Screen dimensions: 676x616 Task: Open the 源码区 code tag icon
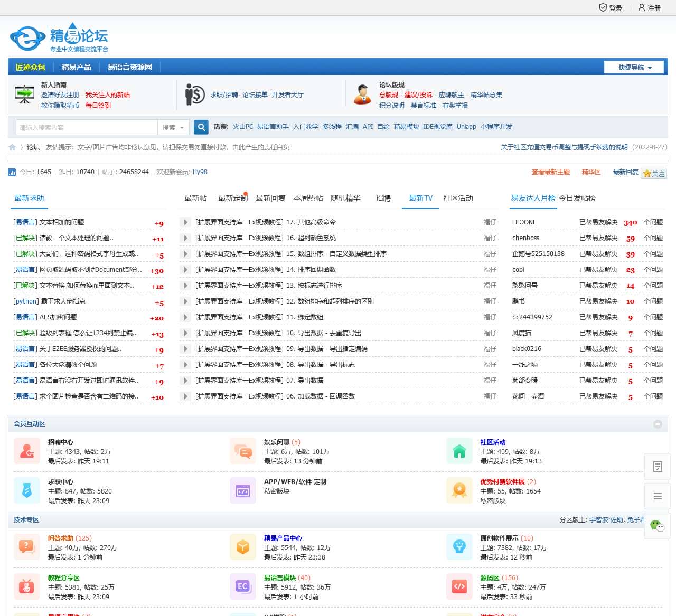point(459,586)
